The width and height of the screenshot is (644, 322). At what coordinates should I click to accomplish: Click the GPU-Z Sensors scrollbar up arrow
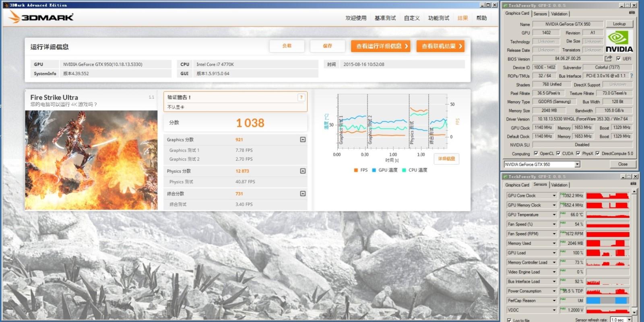634,192
